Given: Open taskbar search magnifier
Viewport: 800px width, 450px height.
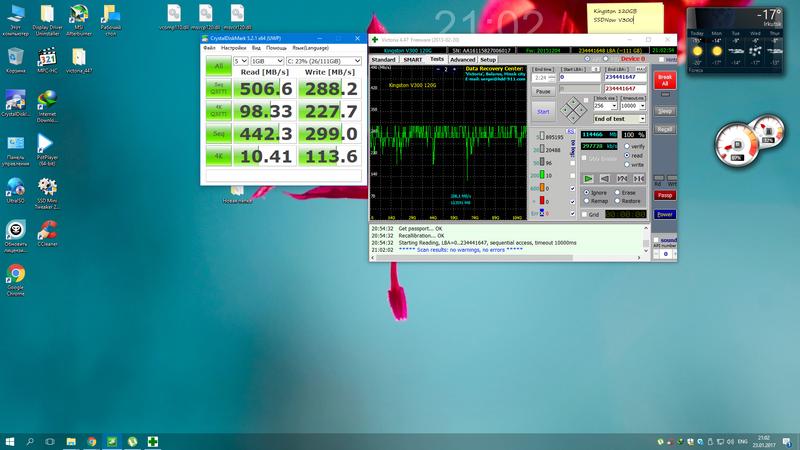Looking at the screenshot, I should tap(30, 441).
